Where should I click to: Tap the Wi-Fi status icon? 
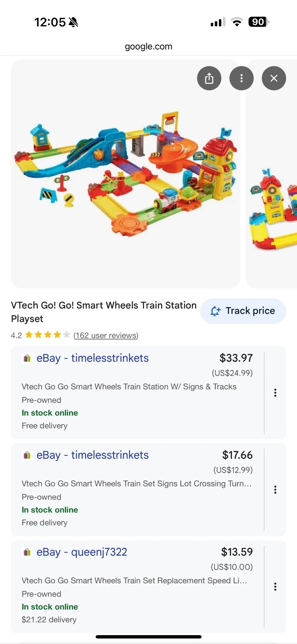[x=237, y=22]
